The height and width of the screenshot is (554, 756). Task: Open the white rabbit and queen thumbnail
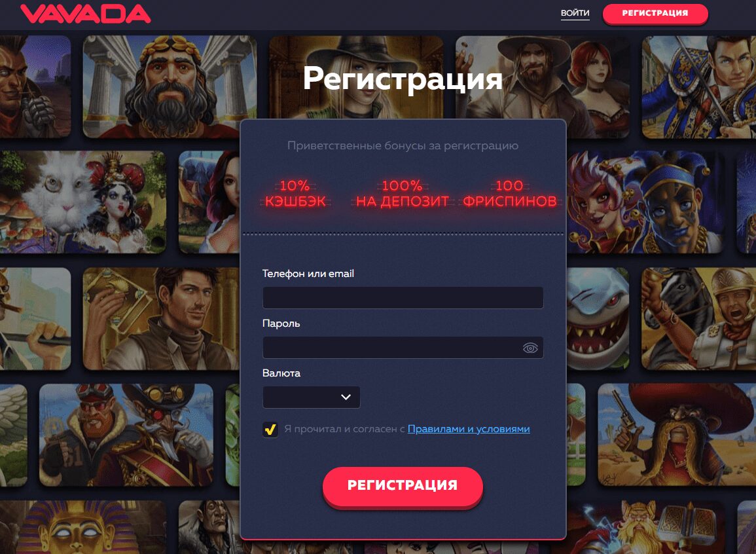tap(83, 202)
